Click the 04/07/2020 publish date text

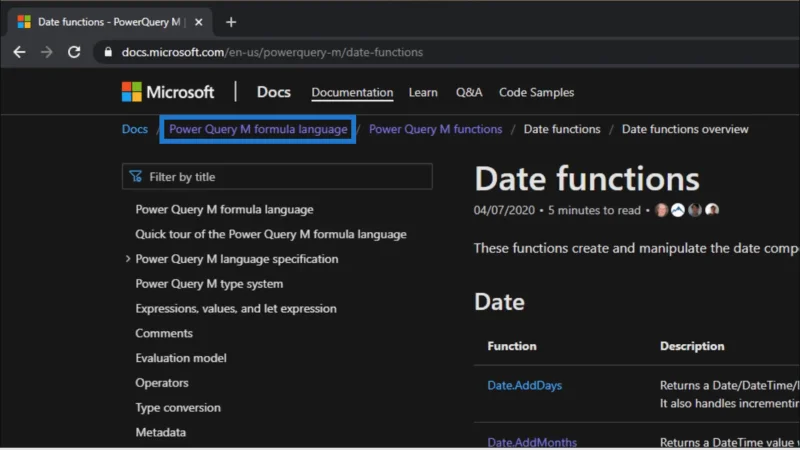[504, 210]
